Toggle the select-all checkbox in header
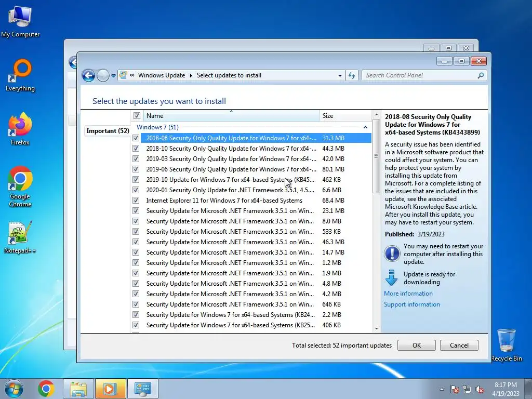 pos(137,116)
